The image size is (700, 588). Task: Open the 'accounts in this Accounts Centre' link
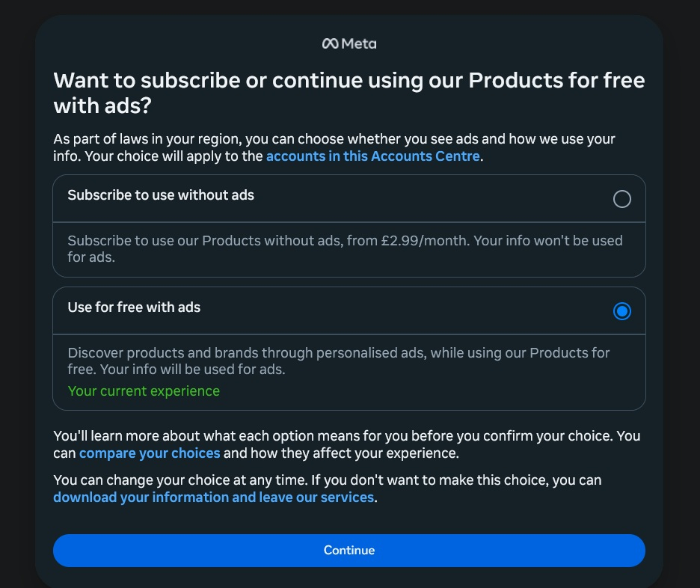pyautogui.click(x=372, y=156)
